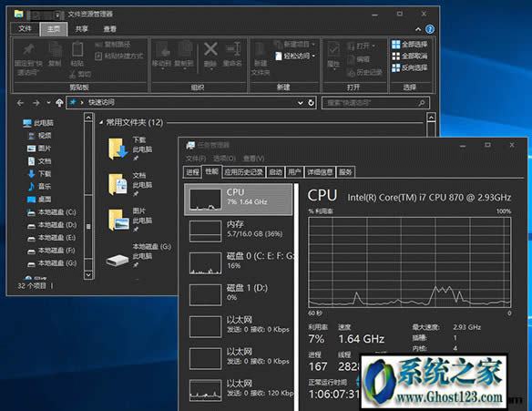The width and height of the screenshot is (532, 411).
Task: Select the 本地磁盘 (G:) drive icon
Action: point(118,260)
